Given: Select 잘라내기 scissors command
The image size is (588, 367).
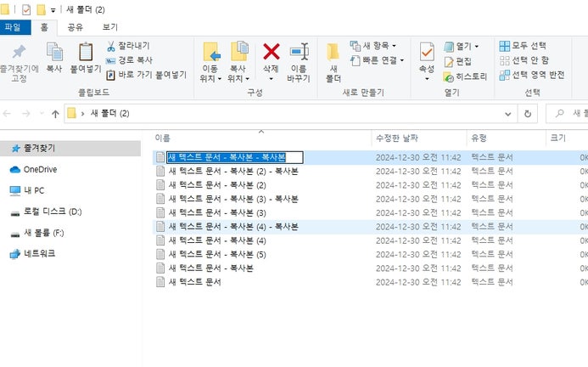Looking at the screenshot, I should (128, 46).
